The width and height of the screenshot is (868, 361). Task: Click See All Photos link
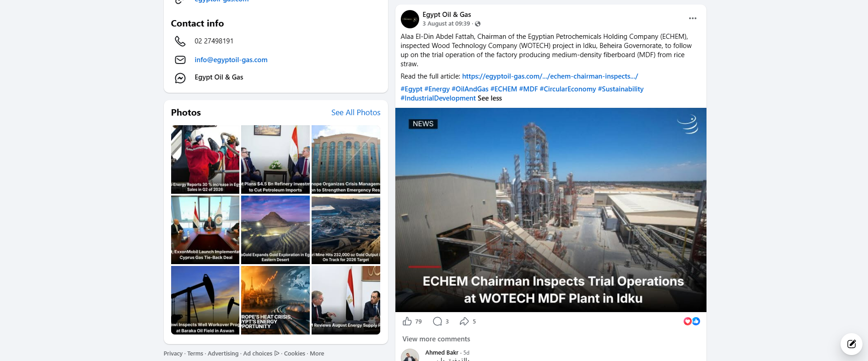click(356, 112)
